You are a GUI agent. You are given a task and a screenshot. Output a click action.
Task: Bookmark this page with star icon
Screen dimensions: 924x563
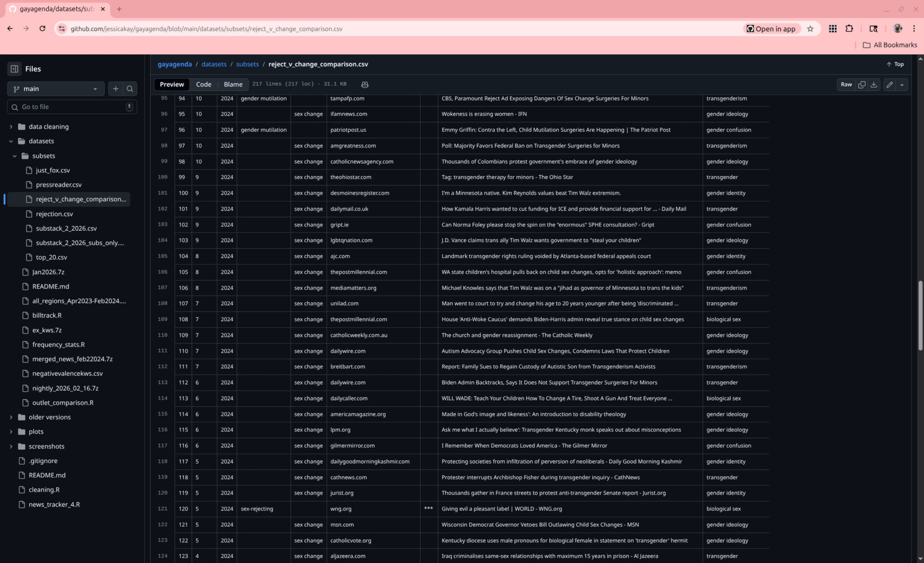pos(810,29)
